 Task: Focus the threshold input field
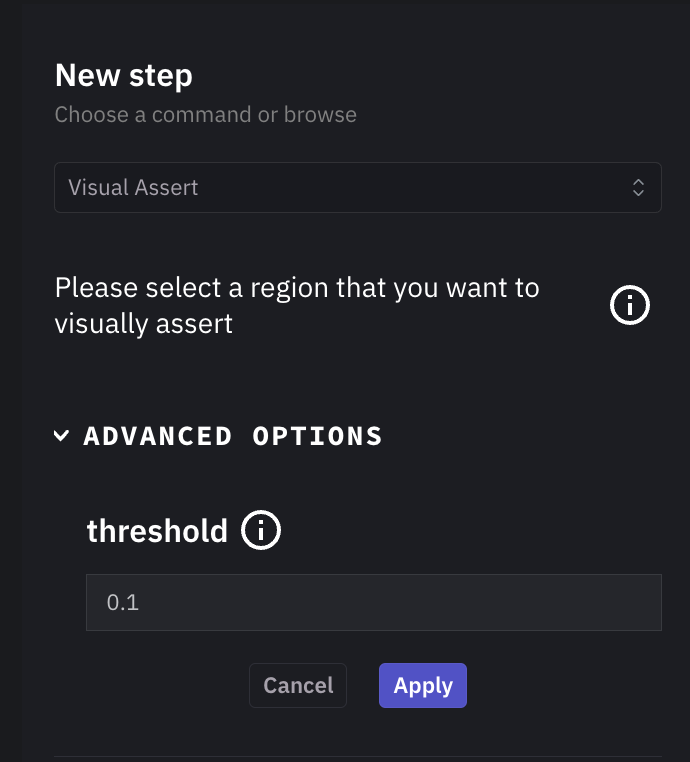point(373,602)
